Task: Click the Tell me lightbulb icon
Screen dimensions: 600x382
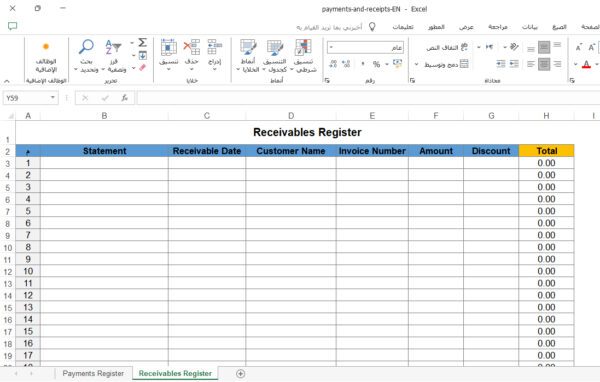Action: click(372, 27)
